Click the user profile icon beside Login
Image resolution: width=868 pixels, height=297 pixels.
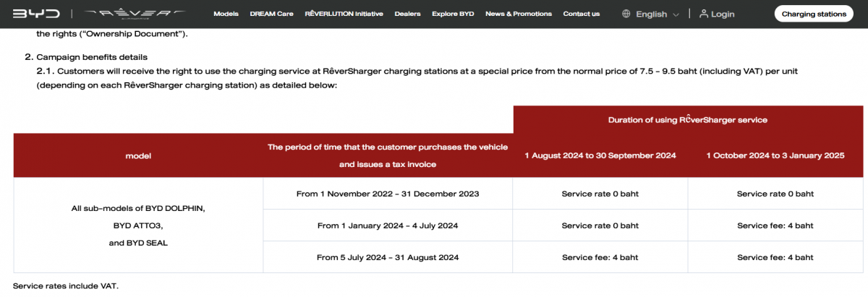(x=703, y=14)
